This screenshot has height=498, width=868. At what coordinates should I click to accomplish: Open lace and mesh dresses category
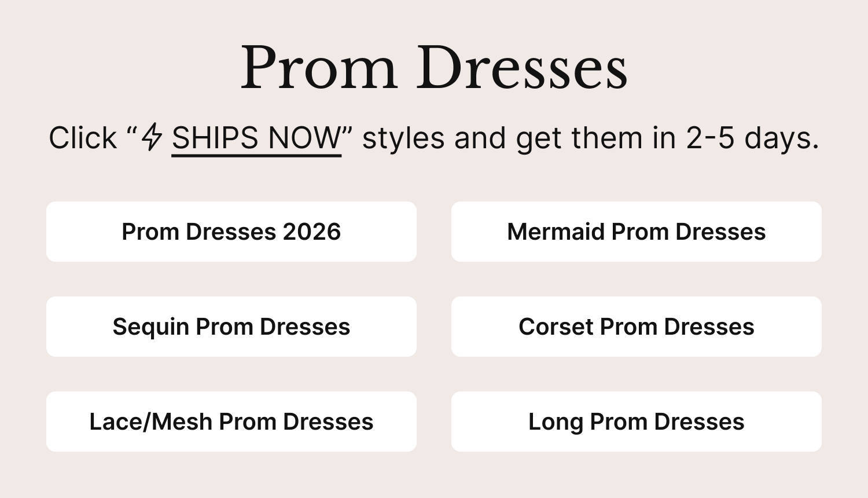[231, 422]
